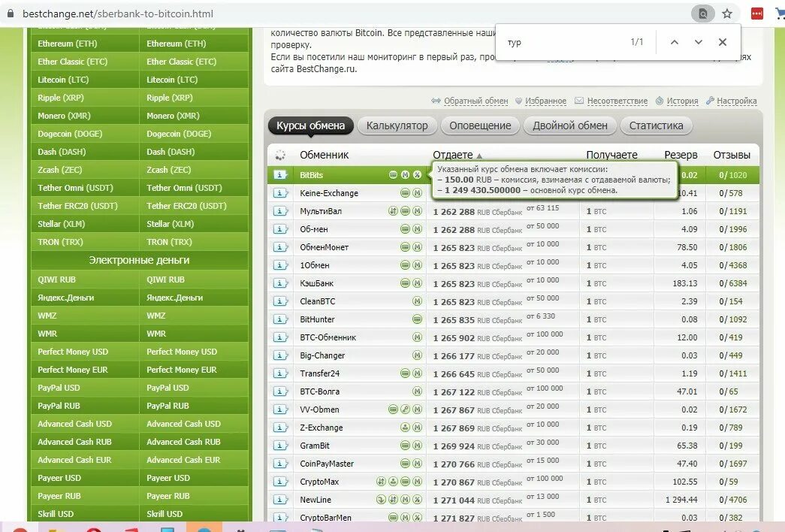Image resolution: width=785 pixels, height=532 pixels.
Task: Open info icon for Об-мен row
Action: (x=280, y=229)
